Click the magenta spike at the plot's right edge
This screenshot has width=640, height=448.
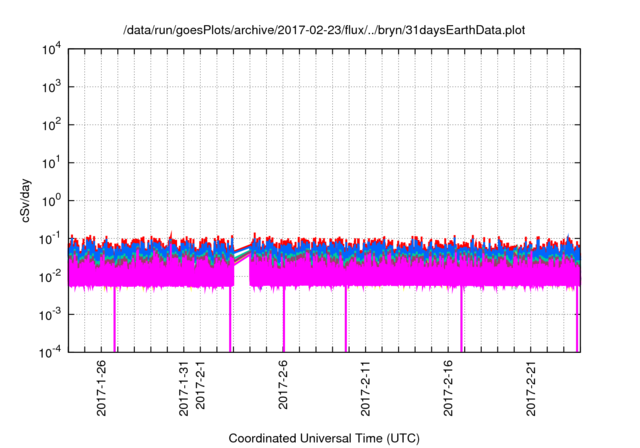coord(577,320)
